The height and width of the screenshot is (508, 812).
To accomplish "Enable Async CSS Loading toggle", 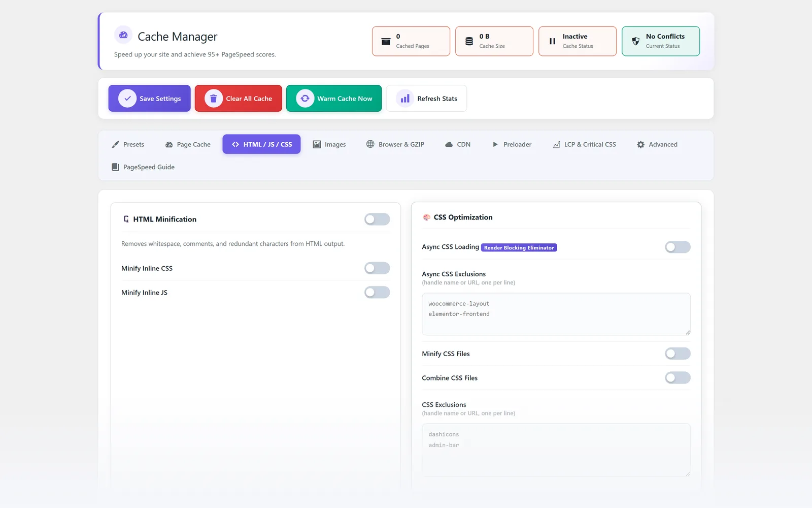I will pos(678,247).
